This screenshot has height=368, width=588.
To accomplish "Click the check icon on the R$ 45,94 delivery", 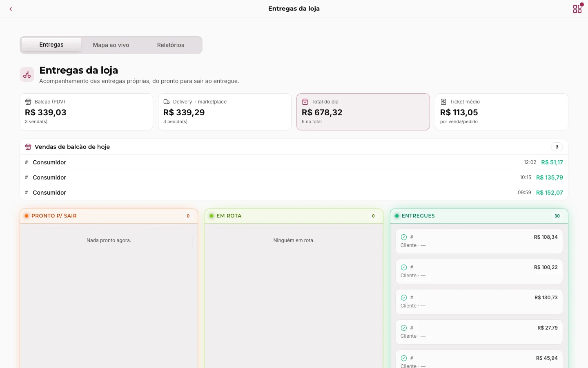I will coord(404,358).
